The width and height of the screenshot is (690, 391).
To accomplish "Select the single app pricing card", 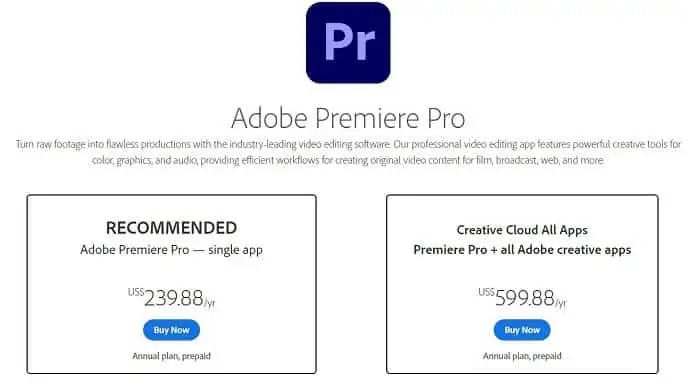I will point(172,284).
